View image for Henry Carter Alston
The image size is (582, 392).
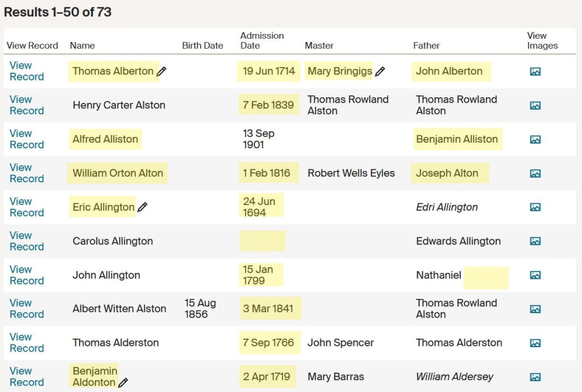tap(535, 106)
